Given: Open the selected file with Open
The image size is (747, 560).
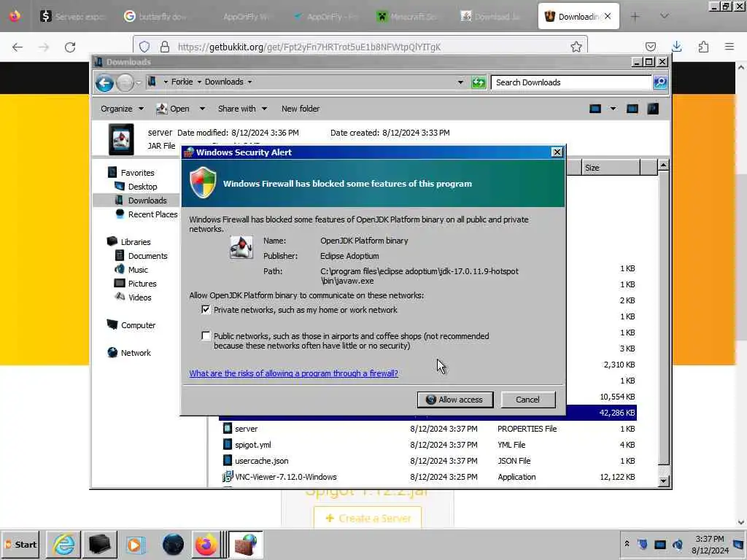Looking at the screenshot, I should pyautogui.click(x=174, y=109).
